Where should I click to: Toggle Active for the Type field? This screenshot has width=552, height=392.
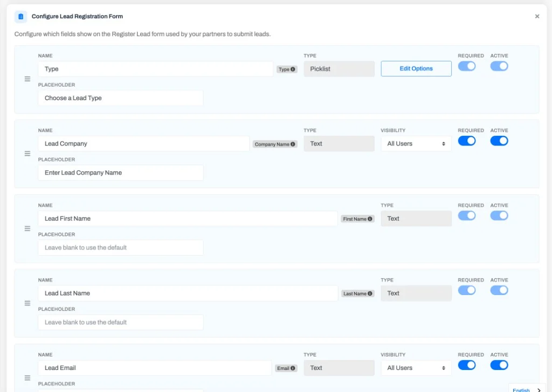[x=499, y=66]
